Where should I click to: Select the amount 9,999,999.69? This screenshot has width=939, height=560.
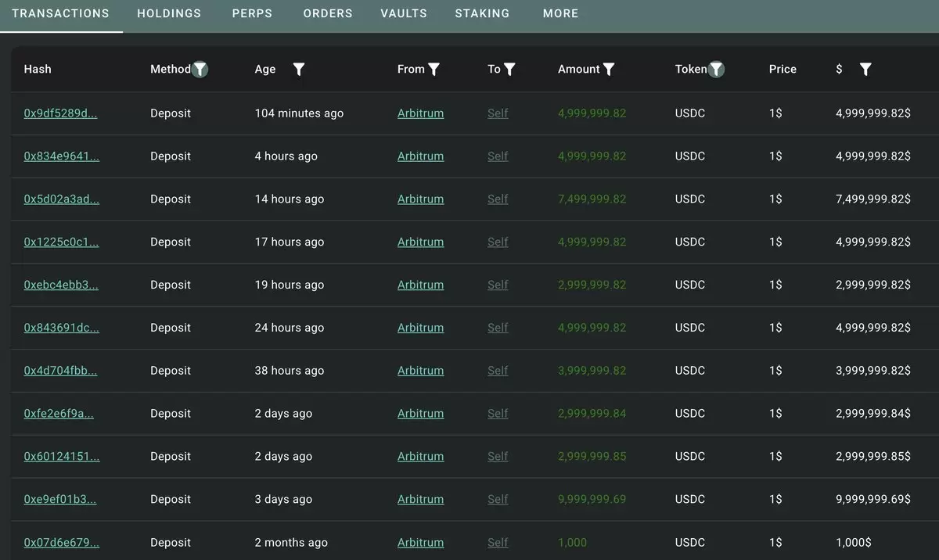pos(592,500)
